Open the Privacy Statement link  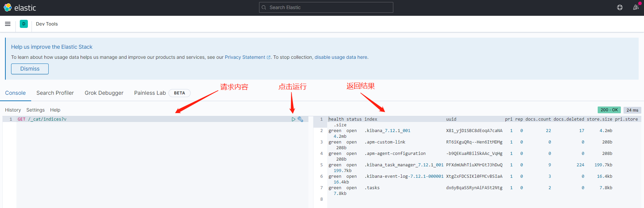point(247,57)
